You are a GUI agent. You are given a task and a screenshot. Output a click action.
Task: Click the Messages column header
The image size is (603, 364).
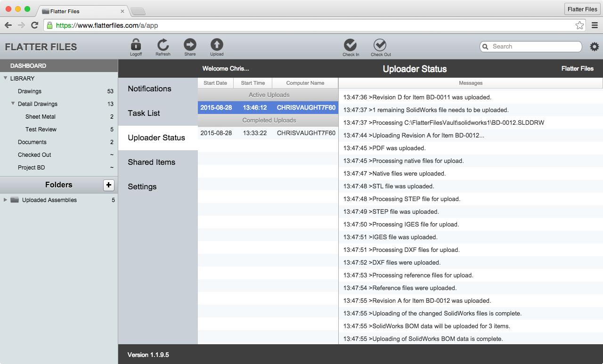[471, 83]
